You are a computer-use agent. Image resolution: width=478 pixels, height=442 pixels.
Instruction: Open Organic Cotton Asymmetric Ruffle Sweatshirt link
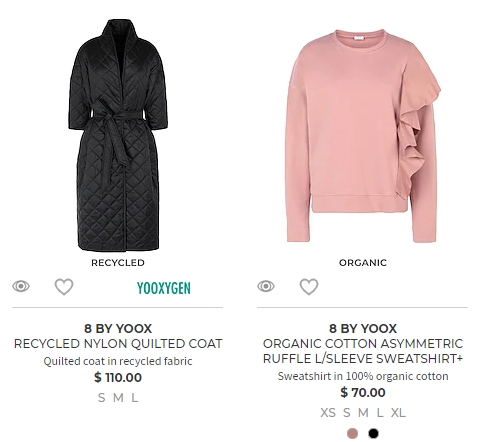[x=363, y=351]
